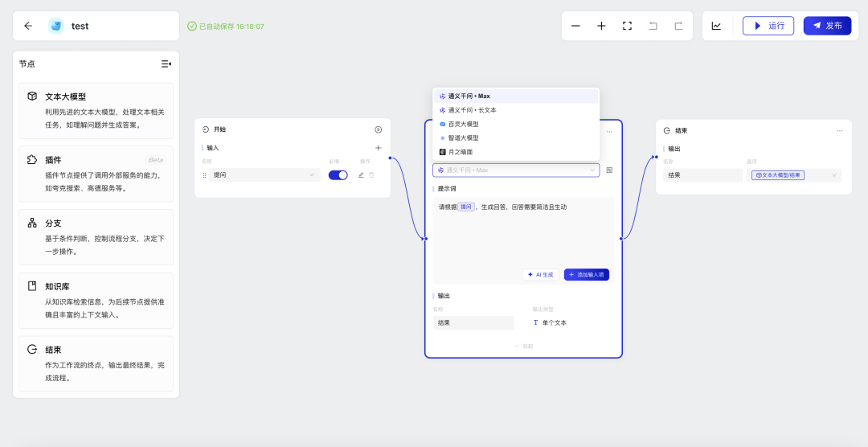The image size is (868, 447).
Task: Collapse the node via 收起
Action: tap(524, 347)
